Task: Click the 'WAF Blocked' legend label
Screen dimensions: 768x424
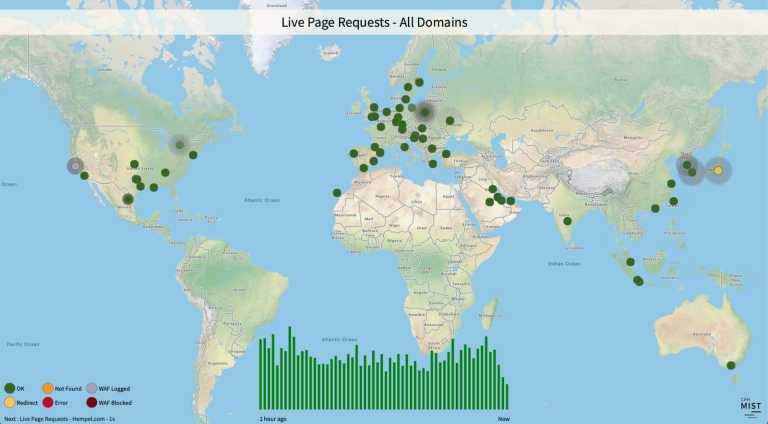Action: [x=115, y=403]
